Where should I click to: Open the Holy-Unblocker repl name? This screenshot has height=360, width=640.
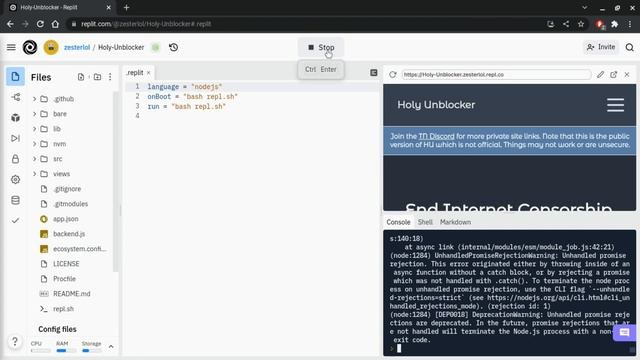click(x=121, y=47)
